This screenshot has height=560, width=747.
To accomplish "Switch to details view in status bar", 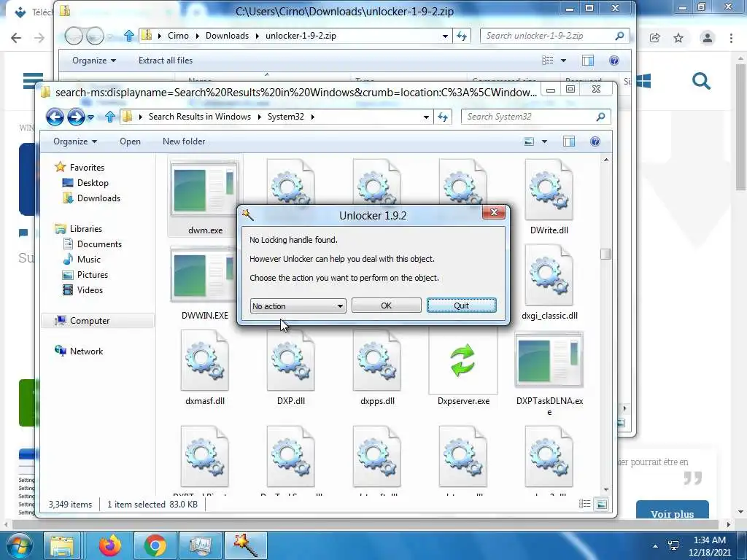I will [x=584, y=504].
